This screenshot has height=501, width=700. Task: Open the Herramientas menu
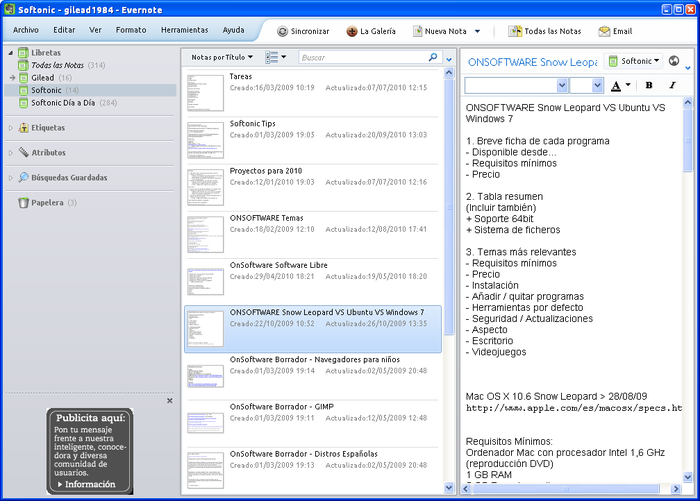tap(184, 30)
